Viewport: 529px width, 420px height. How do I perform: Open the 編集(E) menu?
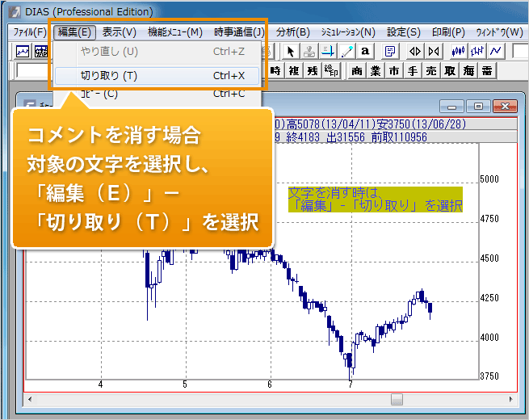click(x=75, y=32)
